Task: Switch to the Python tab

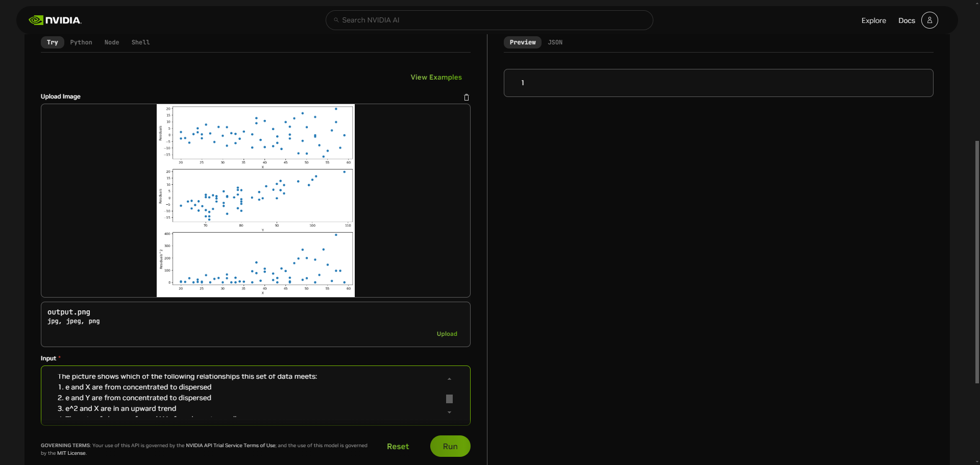Action: click(x=81, y=42)
